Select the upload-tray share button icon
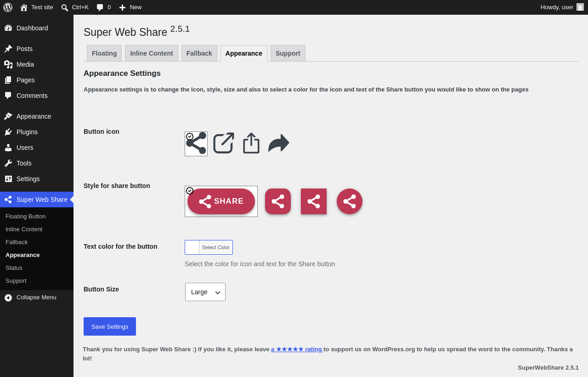Image resolution: width=588 pixels, height=377 pixels. pos(251,143)
